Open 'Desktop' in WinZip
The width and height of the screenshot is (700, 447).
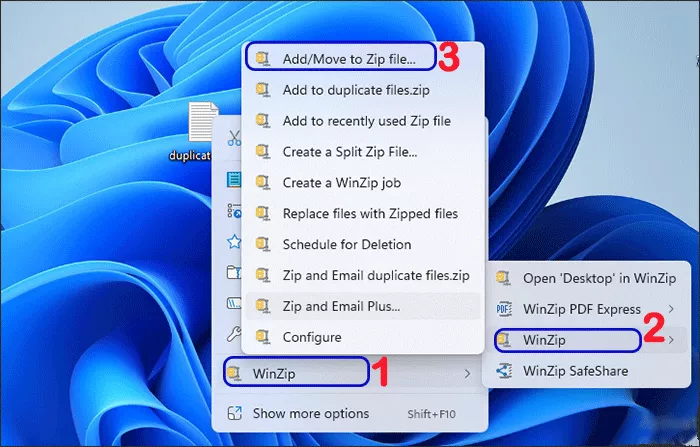coord(587,278)
